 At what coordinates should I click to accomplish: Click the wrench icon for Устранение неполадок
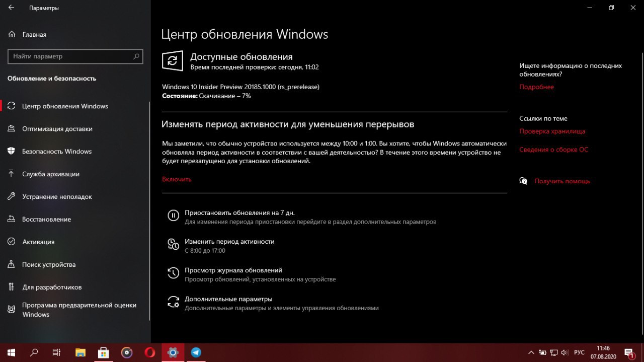pyautogui.click(x=12, y=197)
